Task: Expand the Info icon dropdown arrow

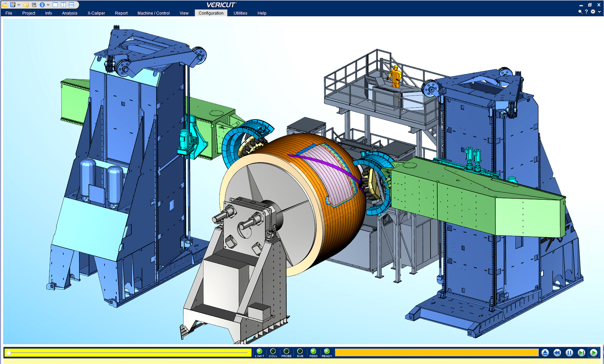Action: (x=48, y=5)
